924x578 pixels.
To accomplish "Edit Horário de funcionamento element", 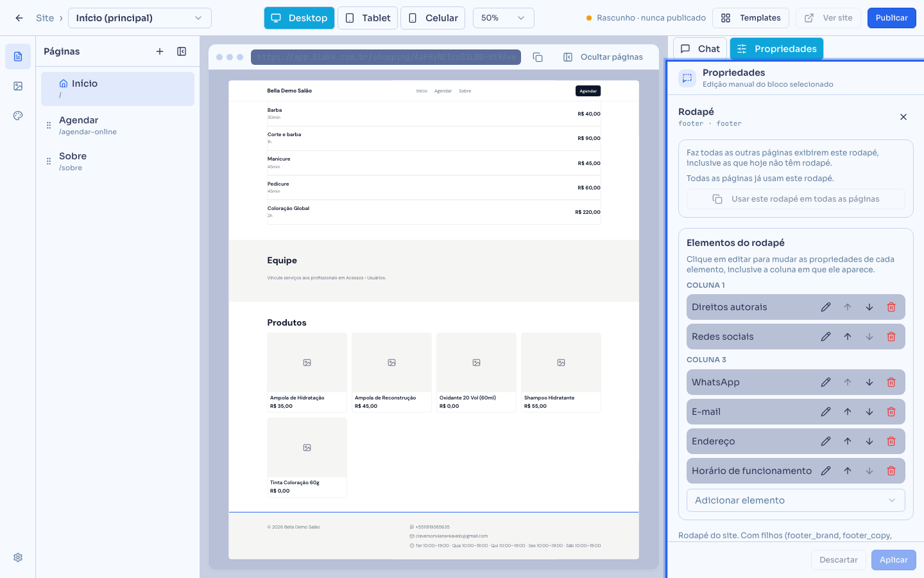I will coord(826,471).
